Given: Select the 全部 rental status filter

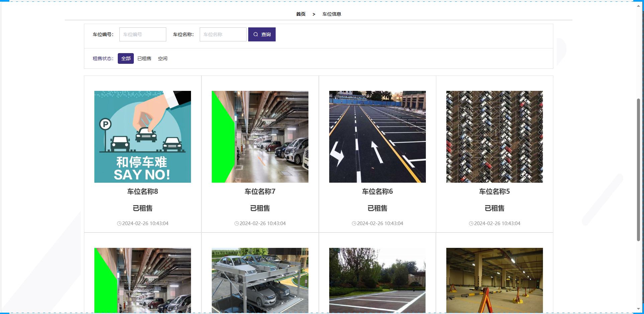Looking at the screenshot, I should (x=126, y=58).
